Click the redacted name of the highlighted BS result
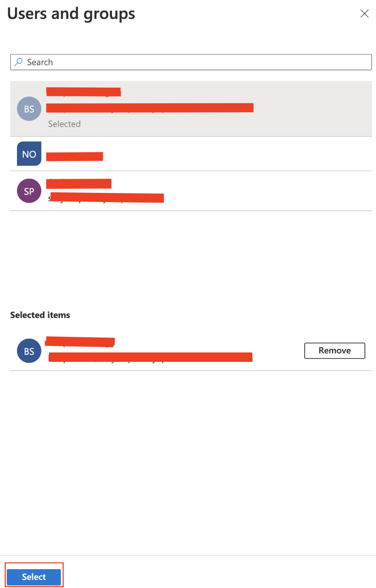Viewport: 376px width, 588px height. point(83,92)
